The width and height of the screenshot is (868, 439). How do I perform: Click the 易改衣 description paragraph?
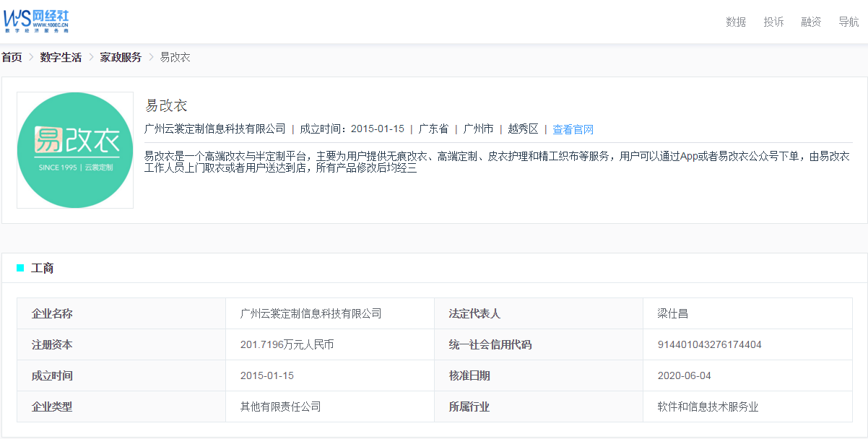[498, 162]
